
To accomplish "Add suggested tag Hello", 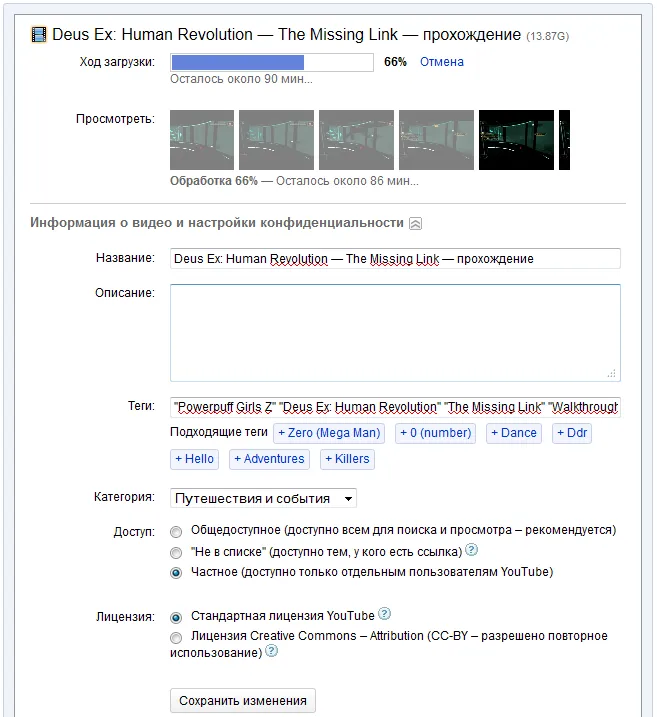I will (194, 459).
